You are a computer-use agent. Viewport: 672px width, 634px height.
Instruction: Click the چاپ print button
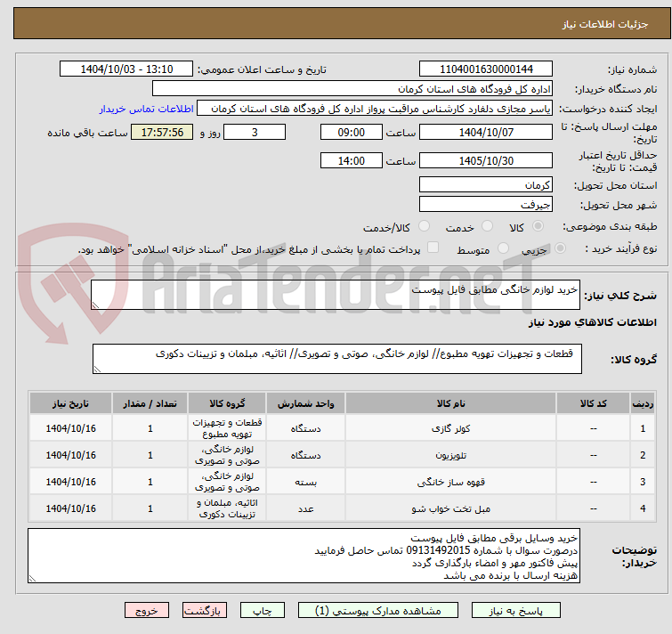[x=263, y=611]
